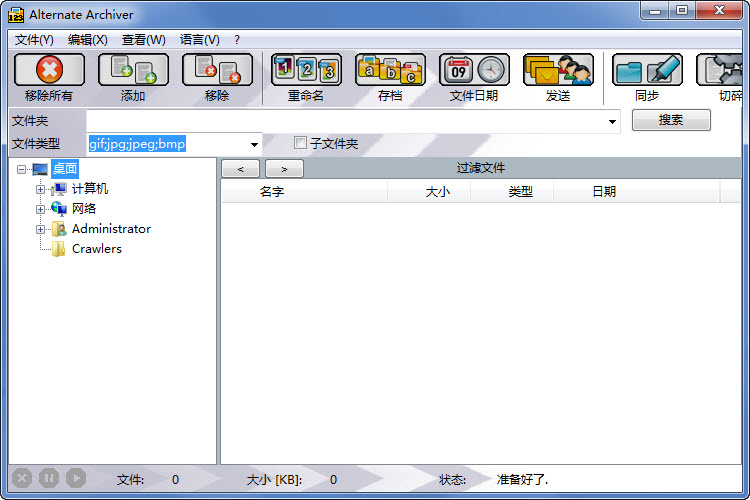
Task: Select the Administrator tree item label
Action: (111, 229)
